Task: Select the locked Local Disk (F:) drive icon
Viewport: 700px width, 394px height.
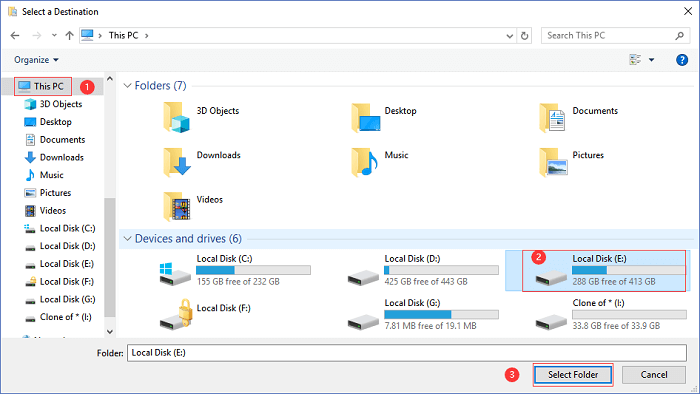Action: (176, 315)
